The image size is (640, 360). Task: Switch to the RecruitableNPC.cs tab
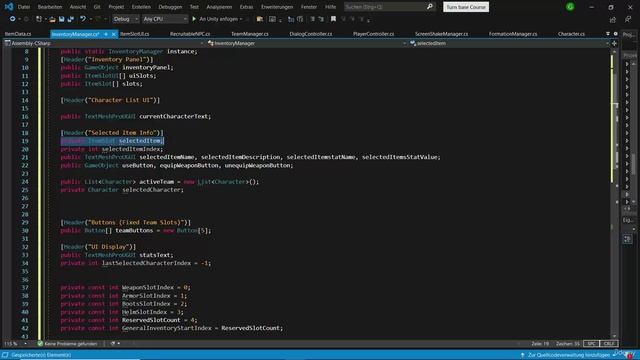coord(190,34)
